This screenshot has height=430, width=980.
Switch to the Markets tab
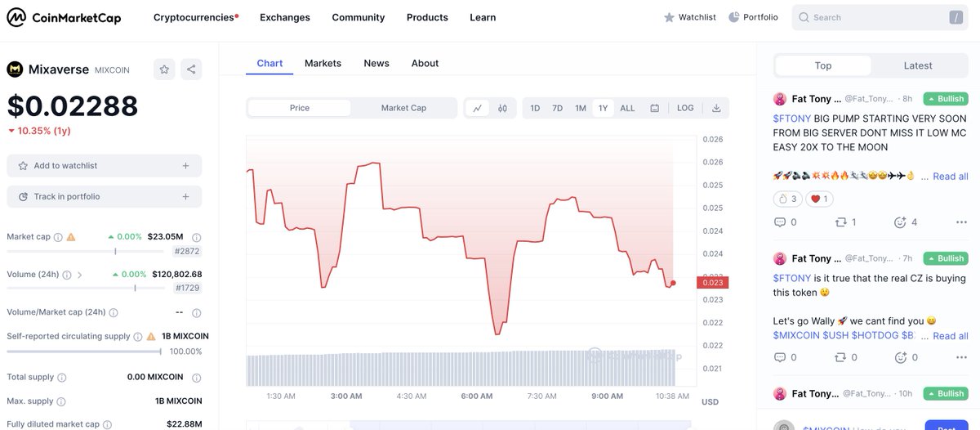(323, 63)
